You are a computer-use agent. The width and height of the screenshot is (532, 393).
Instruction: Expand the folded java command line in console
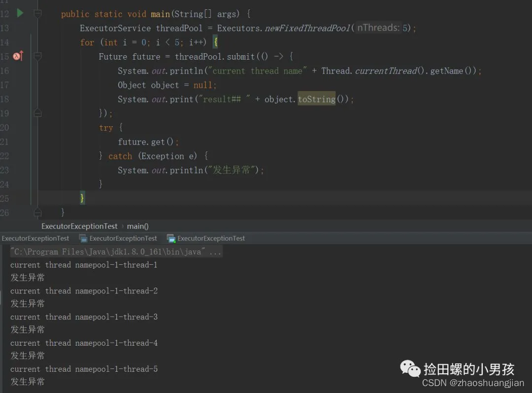tap(116, 251)
